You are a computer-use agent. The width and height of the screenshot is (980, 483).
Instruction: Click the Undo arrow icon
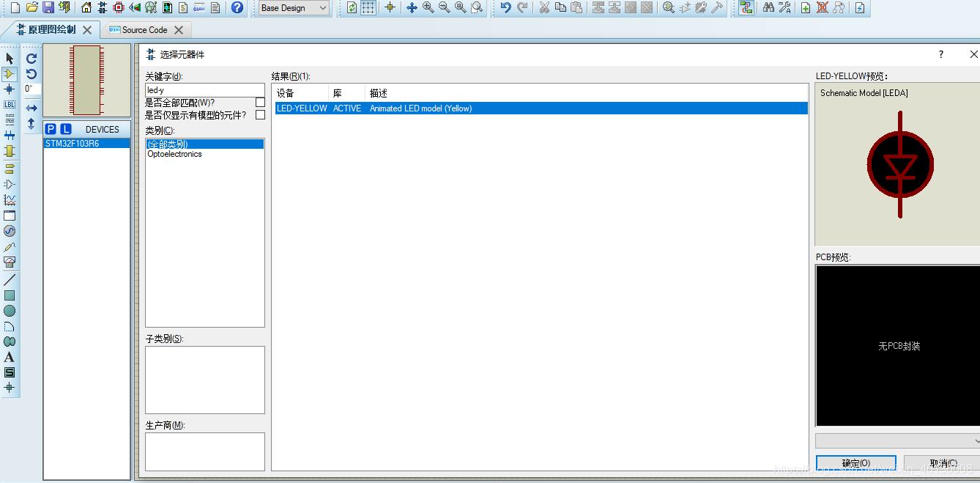point(505,7)
